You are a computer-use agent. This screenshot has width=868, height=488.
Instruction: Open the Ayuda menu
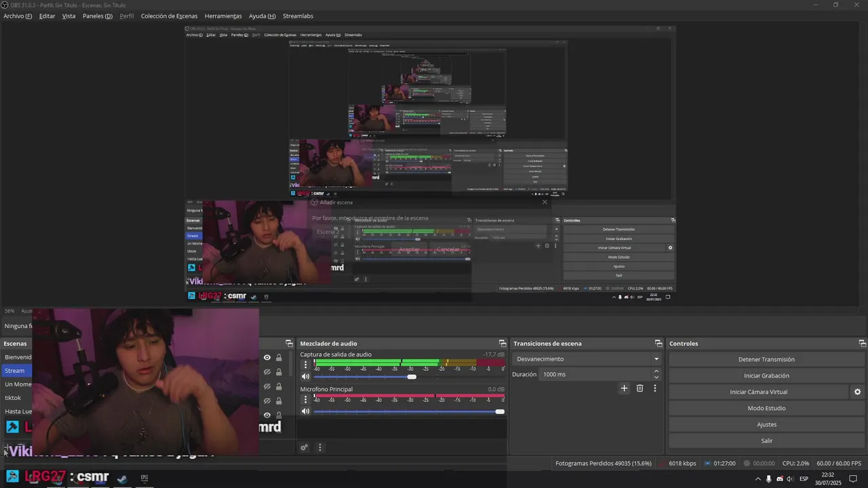(x=262, y=16)
